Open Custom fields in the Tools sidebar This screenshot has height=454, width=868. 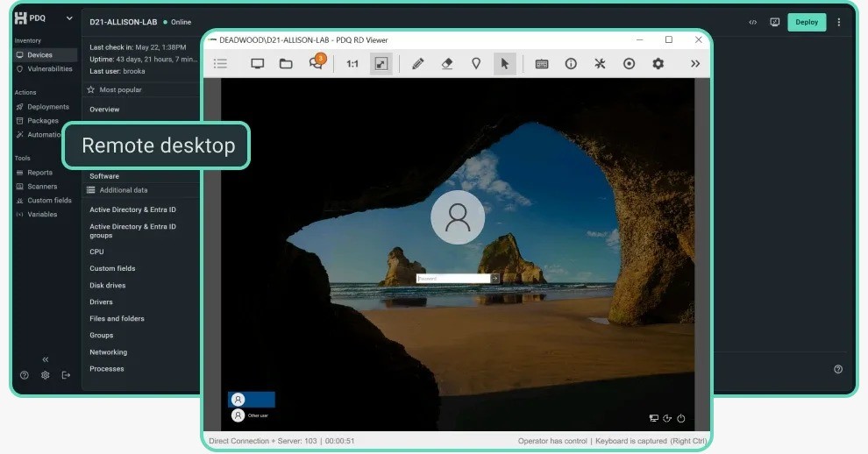tap(46, 200)
